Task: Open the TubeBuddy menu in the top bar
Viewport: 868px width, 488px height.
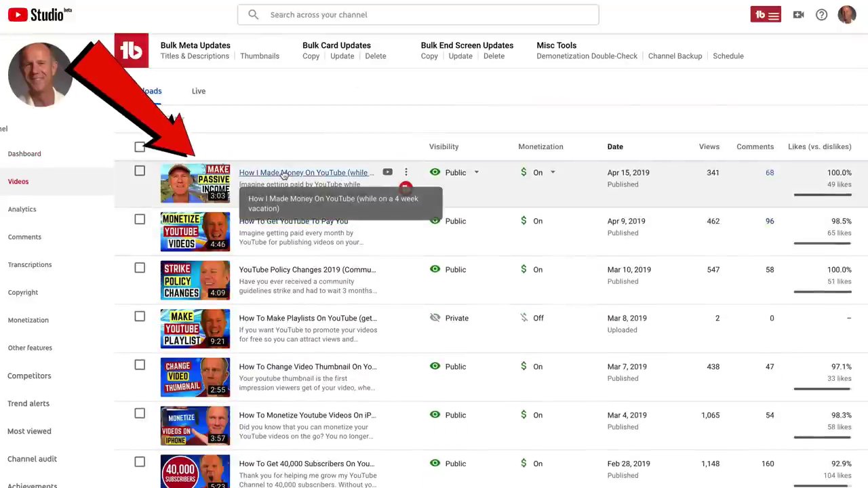Action: [765, 14]
